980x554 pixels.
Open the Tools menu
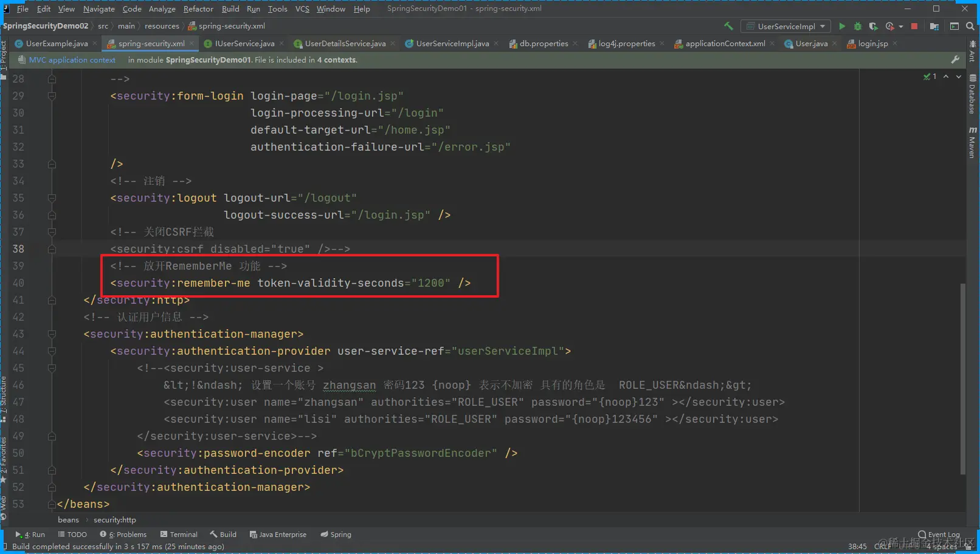(278, 9)
